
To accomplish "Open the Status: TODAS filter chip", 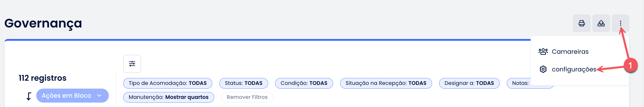I will [x=243, y=83].
